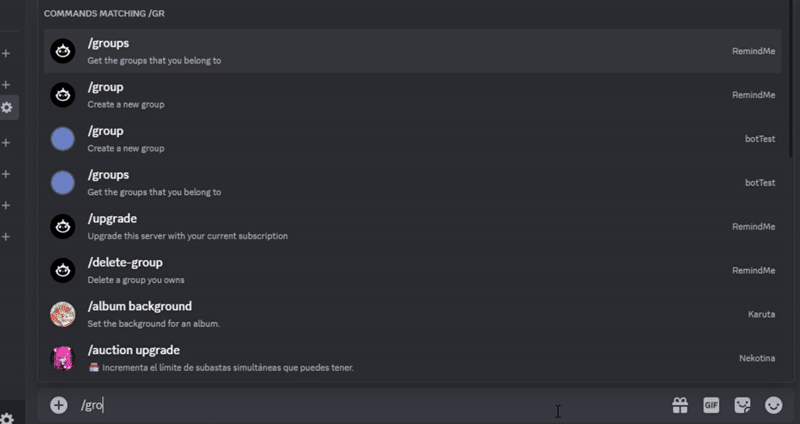Image resolution: width=800 pixels, height=424 pixels.
Task: Click the RemindMe bot avatar beside /upgrade
Action: click(63, 226)
